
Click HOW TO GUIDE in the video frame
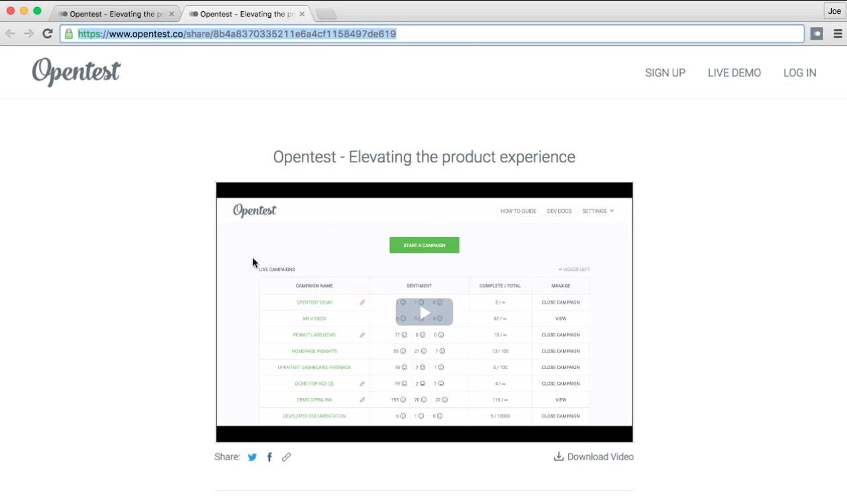click(x=519, y=211)
